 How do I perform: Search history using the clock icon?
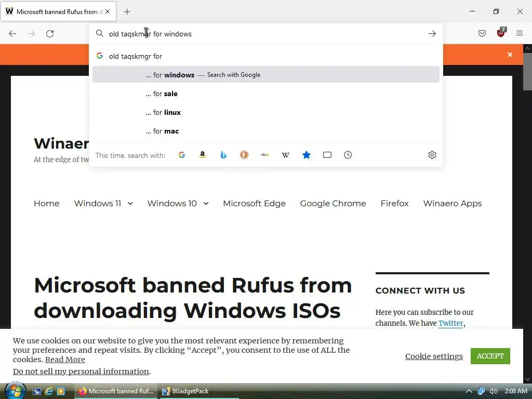click(348, 155)
